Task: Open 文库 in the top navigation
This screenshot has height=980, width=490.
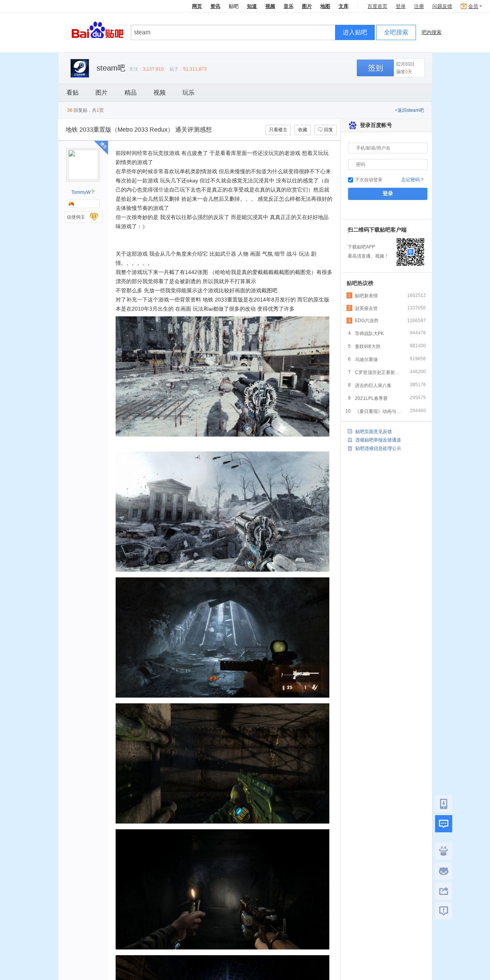Action: [343, 6]
